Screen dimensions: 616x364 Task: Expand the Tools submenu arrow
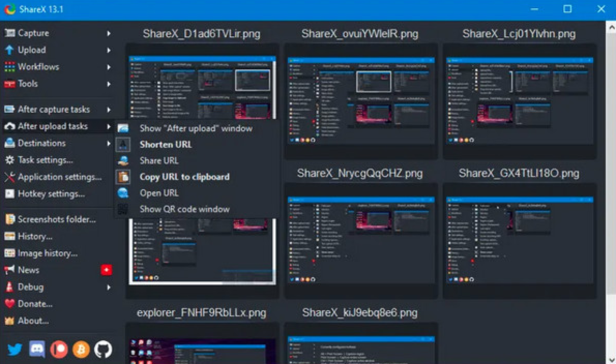(108, 84)
